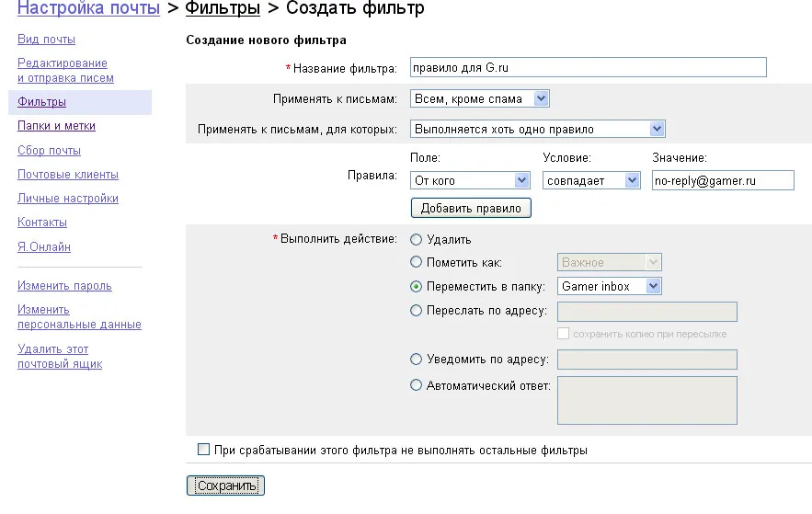The image size is (812, 514).
Task: Open the "Gamer inbox" folder dropdown
Action: tap(609, 286)
